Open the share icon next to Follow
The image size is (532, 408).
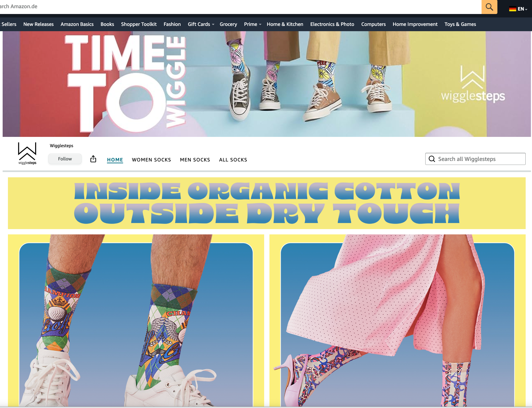93,159
